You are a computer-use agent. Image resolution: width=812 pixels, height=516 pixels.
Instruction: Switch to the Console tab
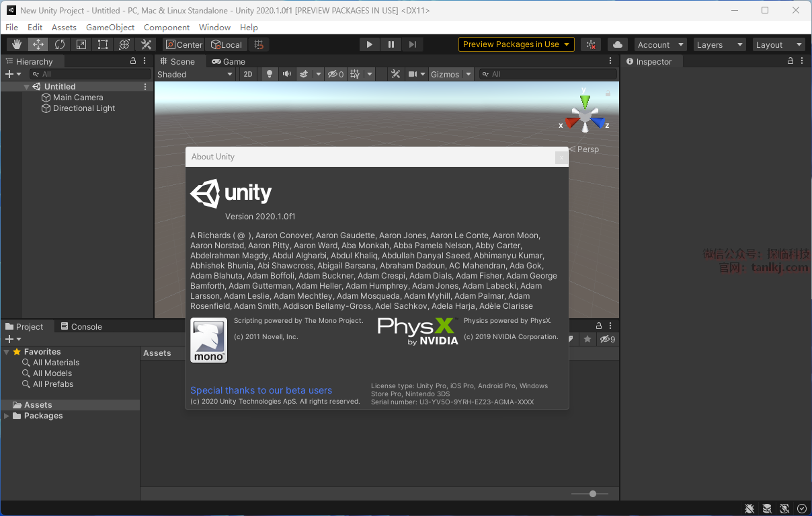point(81,326)
